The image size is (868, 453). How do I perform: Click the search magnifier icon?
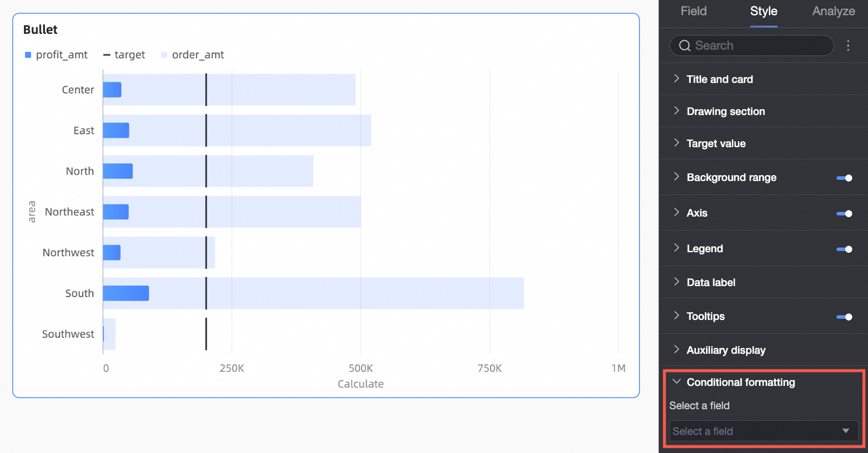tap(685, 46)
